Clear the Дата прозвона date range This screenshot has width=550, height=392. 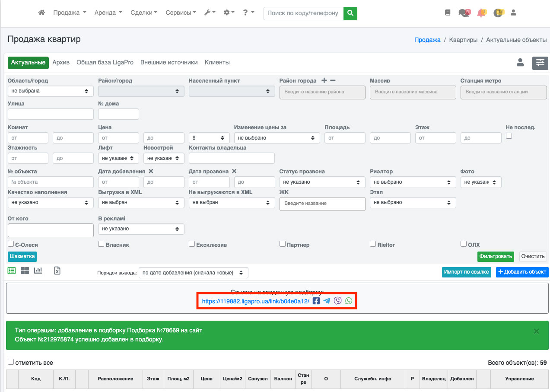(x=234, y=171)
